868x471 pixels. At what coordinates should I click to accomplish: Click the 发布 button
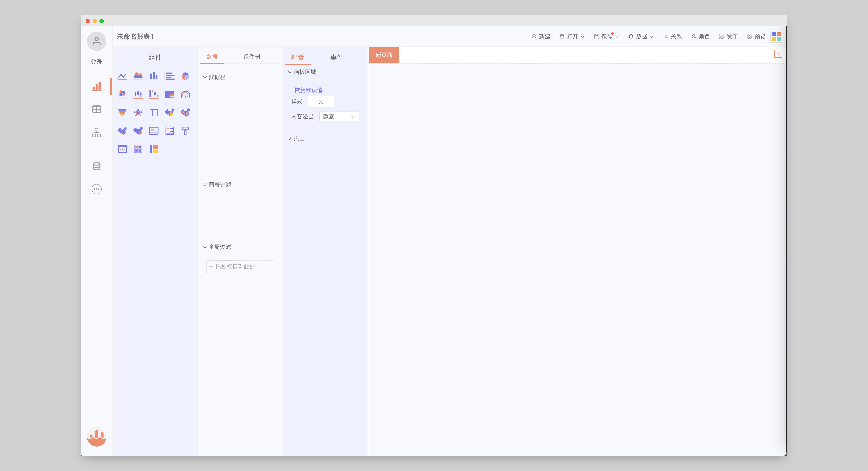(729, 36)
